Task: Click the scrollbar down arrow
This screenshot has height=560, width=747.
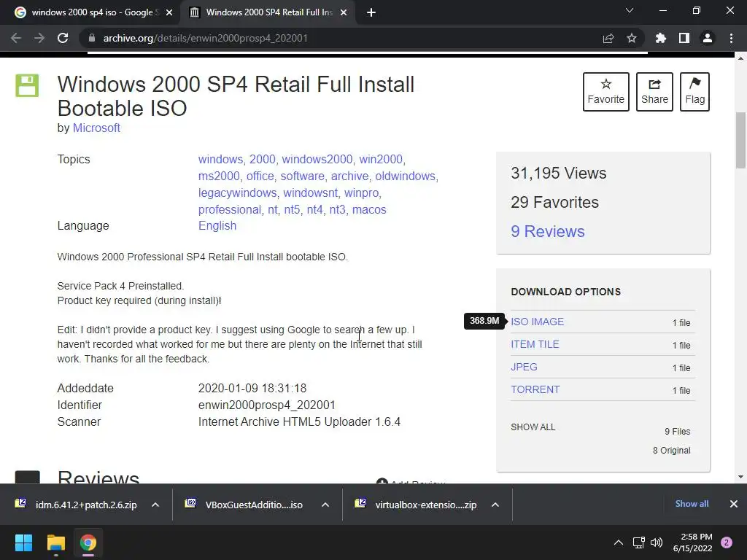Action: [740, 477]
